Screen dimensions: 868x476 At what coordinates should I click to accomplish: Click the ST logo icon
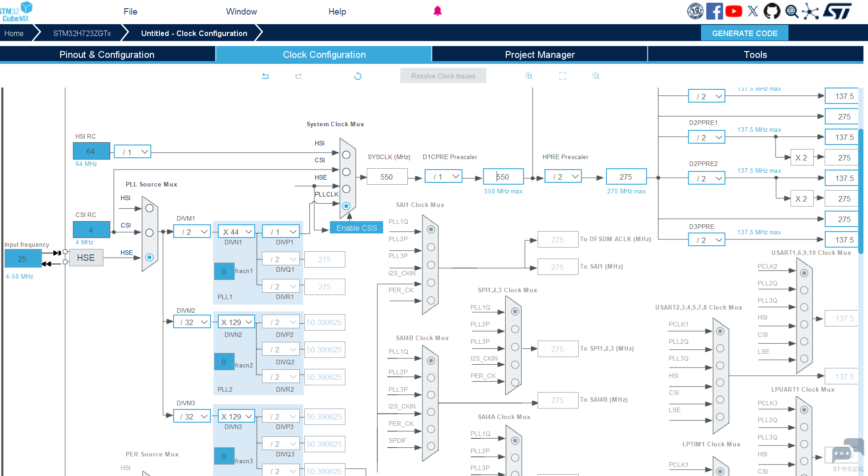pos(837,11)
